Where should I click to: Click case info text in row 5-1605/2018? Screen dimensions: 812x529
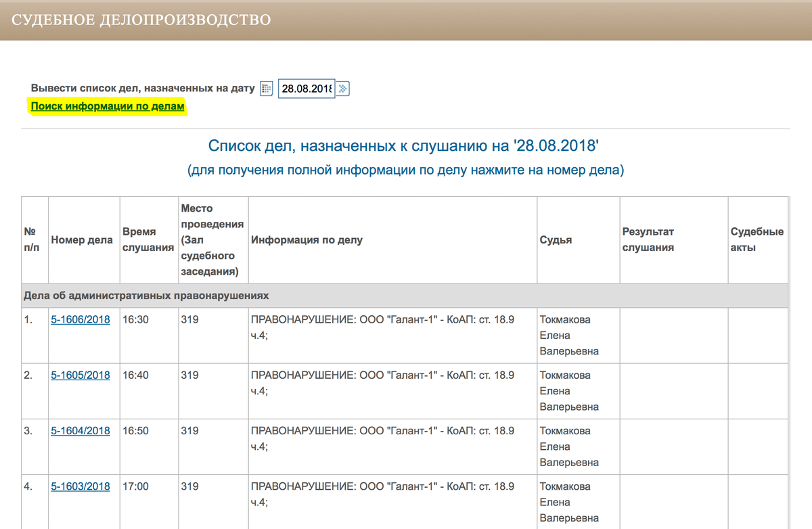[382, 382]
